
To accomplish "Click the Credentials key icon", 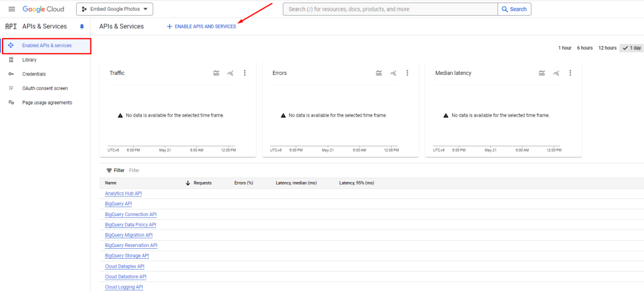I will [x=11, y=74].
